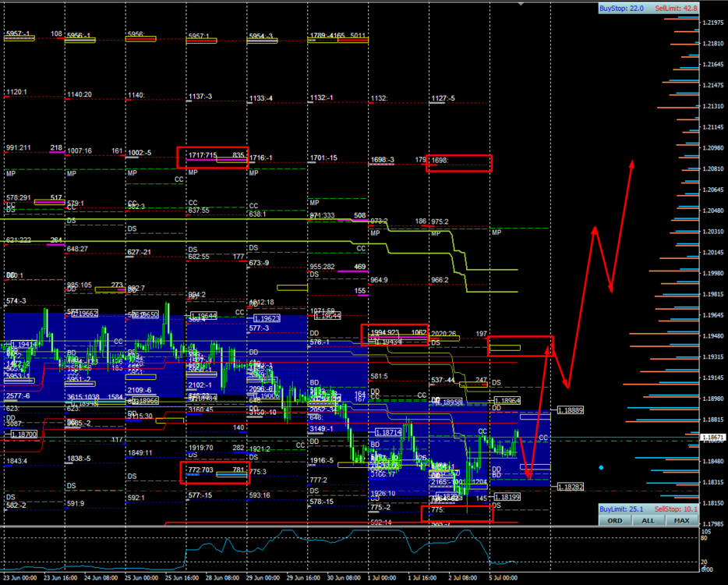The width and height of the screenshot is (728, 585).
Task: Click the 1.20480 price axis value
Action: (714, 211)
